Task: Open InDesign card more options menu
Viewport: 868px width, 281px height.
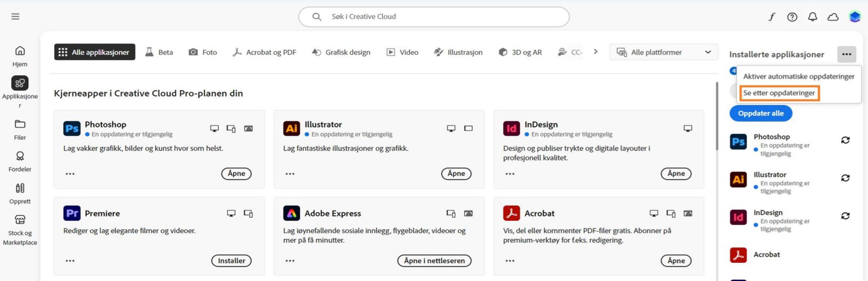Action: coord(510,174)
